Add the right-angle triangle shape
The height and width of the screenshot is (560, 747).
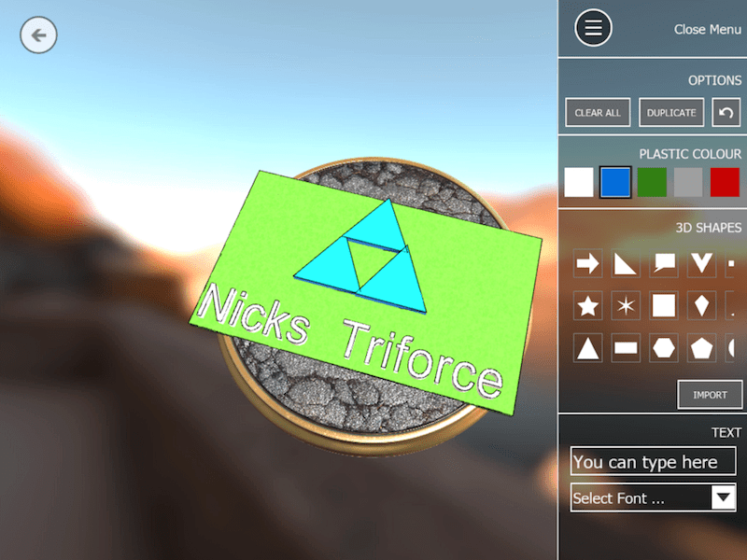(626, 263)
